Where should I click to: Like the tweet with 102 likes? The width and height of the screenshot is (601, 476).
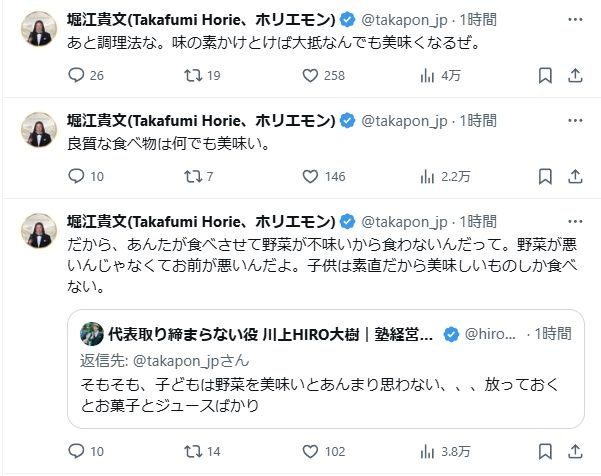tap(311, 451)
